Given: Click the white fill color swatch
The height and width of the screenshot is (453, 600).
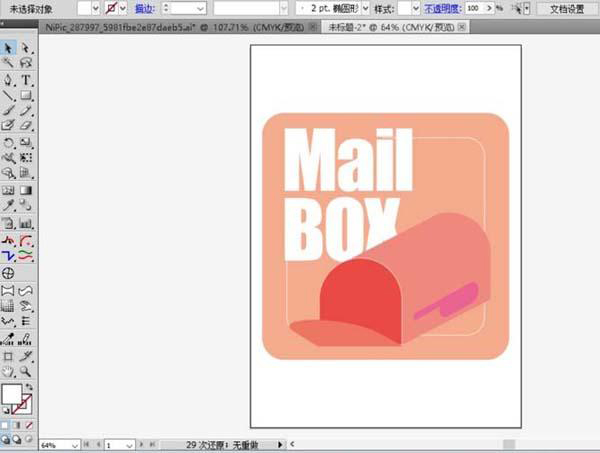Looking at the screenshot, I should [12, 394].
